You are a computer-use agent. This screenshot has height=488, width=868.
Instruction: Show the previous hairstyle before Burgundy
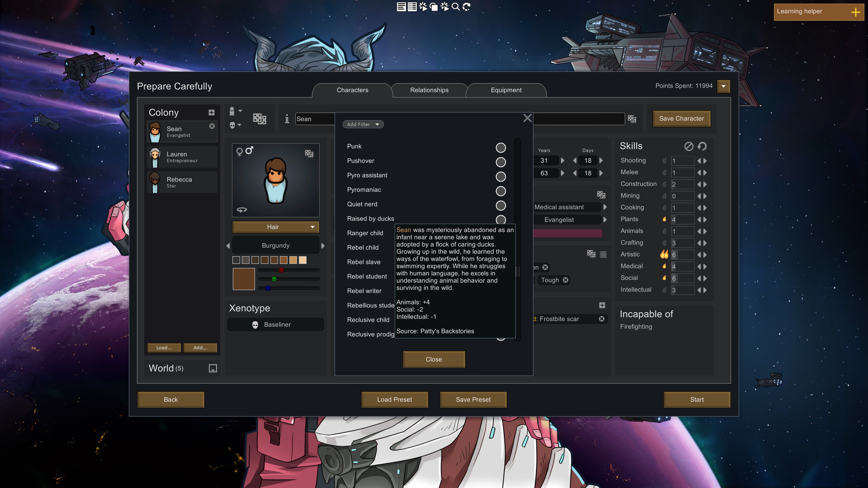pyautogui.click(x=228, y=246)
